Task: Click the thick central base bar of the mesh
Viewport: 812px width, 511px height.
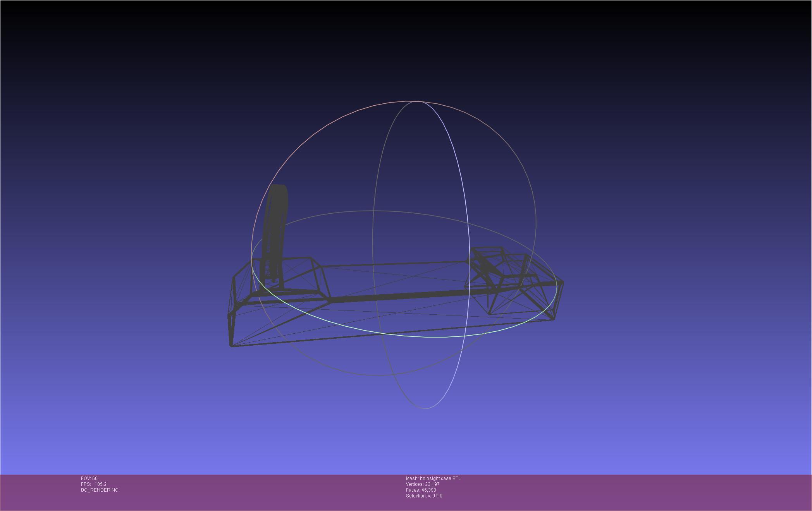Action: point(395,297)
